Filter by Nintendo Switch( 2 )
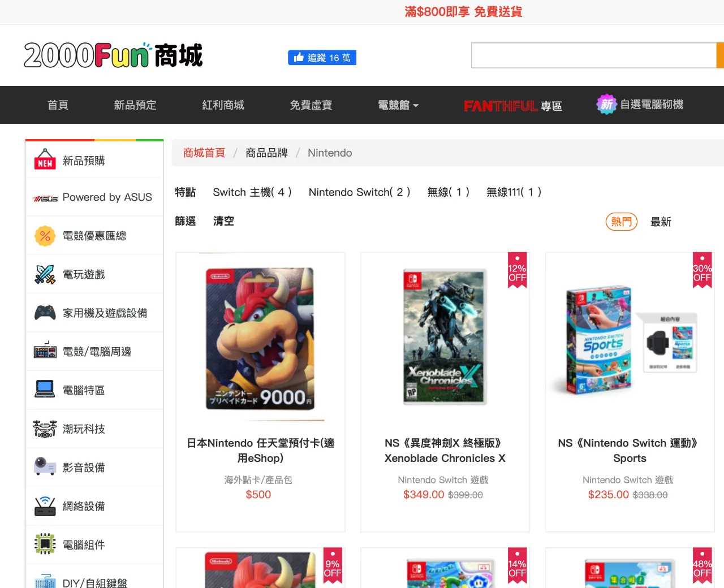The width and height of the screenshot is (724, 588). click(x=360, y=192)
